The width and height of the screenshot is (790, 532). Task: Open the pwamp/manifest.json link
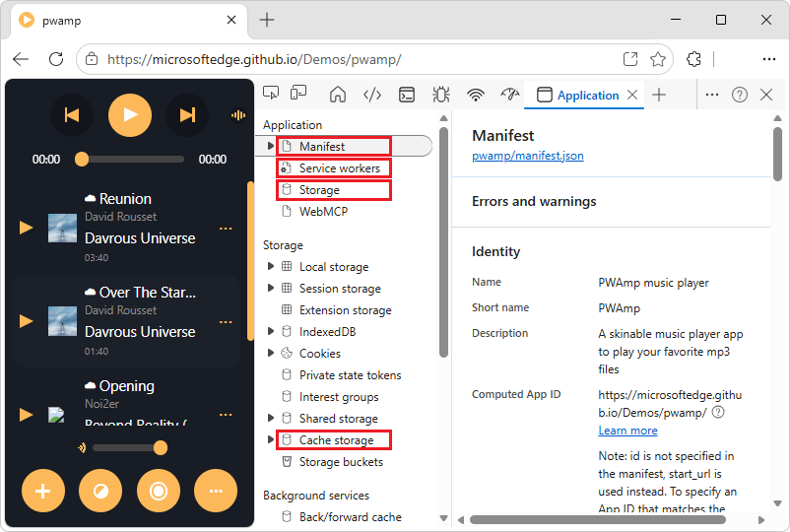pyautogui.click(x=528, y=156)
